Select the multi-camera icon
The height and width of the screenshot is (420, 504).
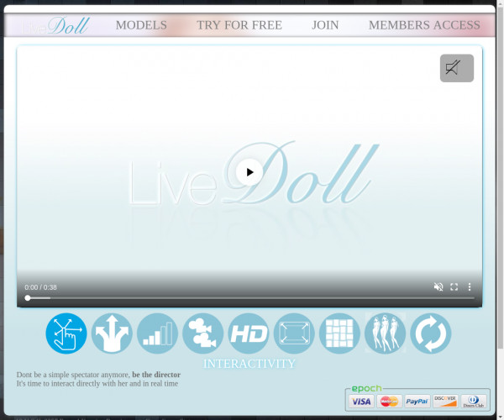(x=202, y=333)
